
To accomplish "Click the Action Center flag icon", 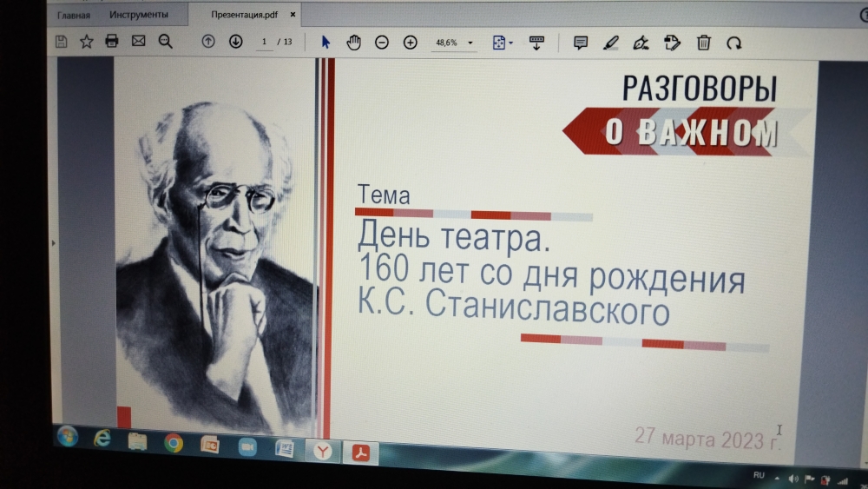I will point(809,479).
